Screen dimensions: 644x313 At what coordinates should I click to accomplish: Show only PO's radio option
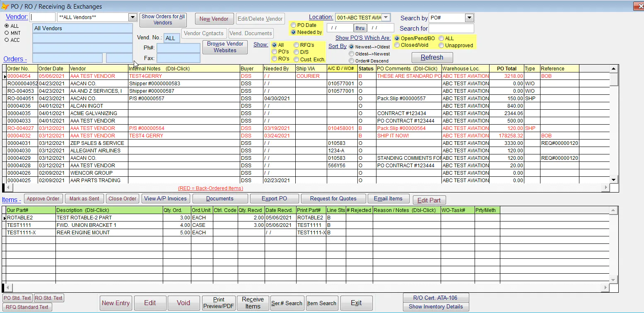pos(274,52)
